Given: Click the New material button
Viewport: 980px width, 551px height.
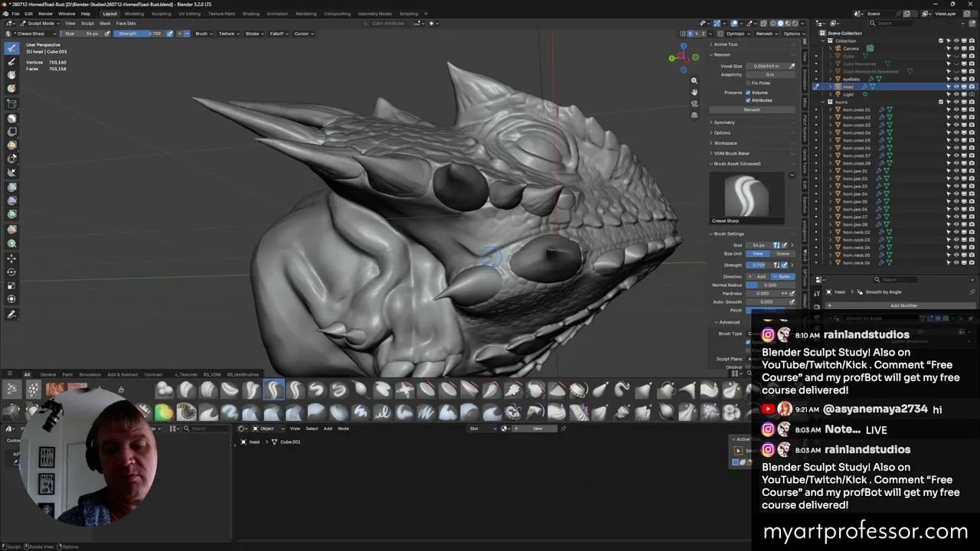Looking at the screenshot, I should click(534, 429).
